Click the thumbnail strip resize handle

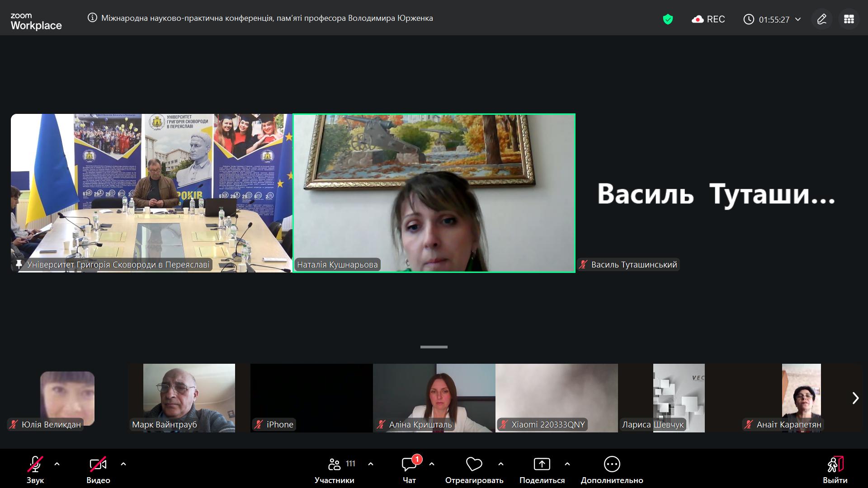click(x=434, y=347)
